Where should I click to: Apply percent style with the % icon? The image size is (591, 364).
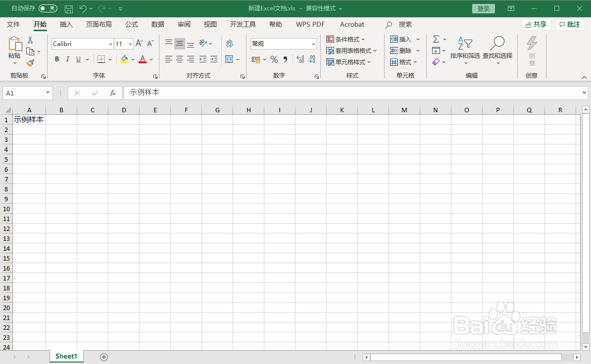(274, 59)
